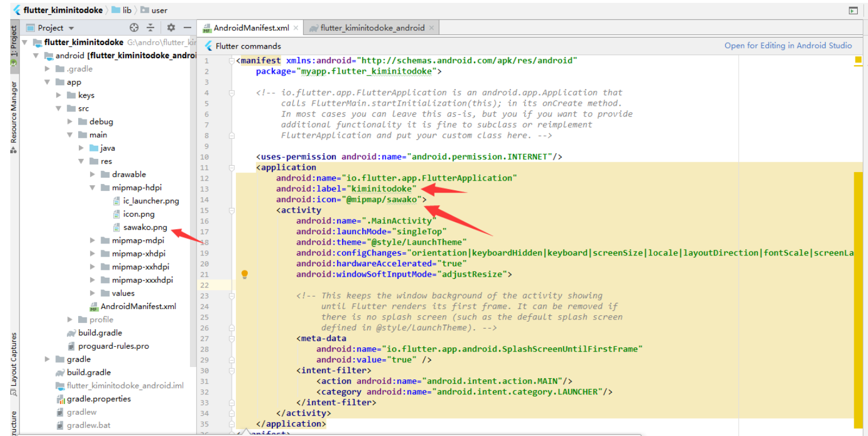Toggle the 1: Project tool window button
The height and width of the screenshot is (436, 868).
tap(14, 47)
